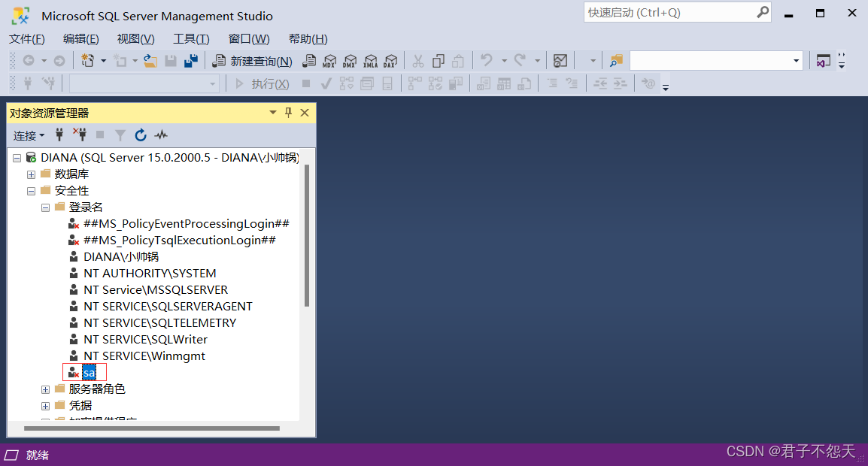868x466 pixels.
Task: Click the Parse checkmark icon
Action: (326, 83)
